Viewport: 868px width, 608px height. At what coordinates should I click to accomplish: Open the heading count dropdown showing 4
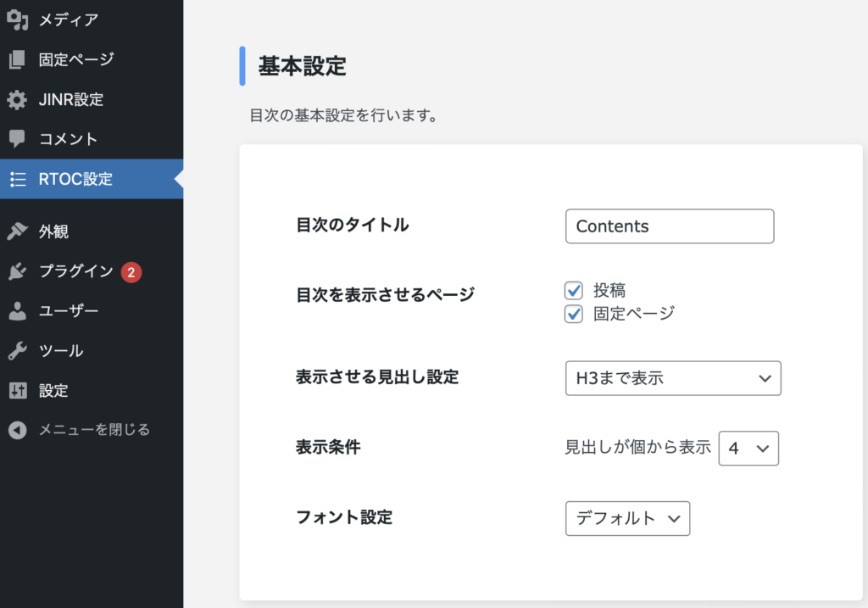[x=748, y=449]
